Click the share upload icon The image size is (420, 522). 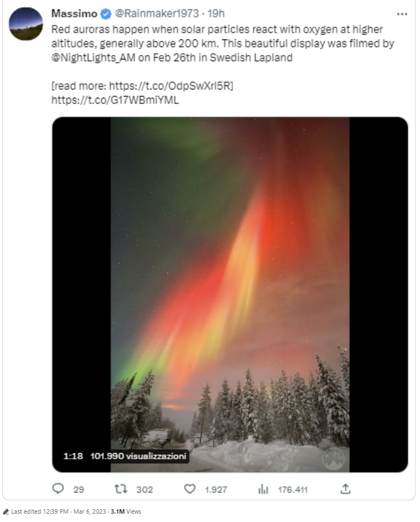pos(346,489)
